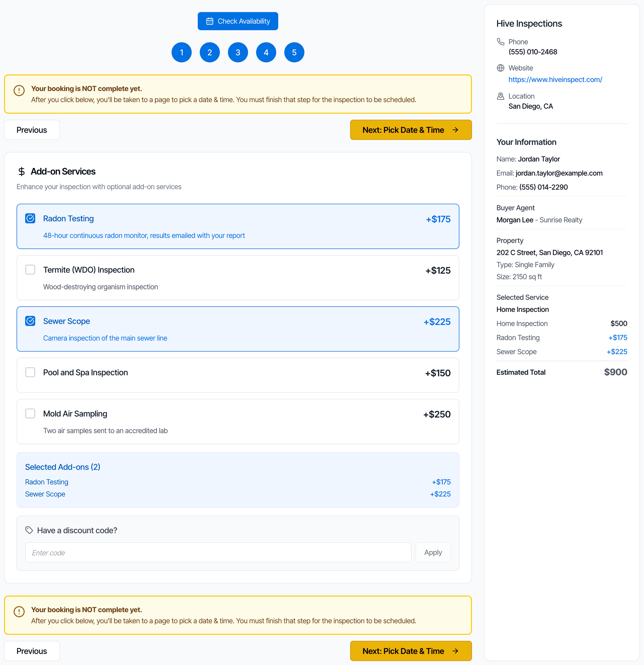
Task: Click the Estimated Total $900 value
Action: [615, 372]
